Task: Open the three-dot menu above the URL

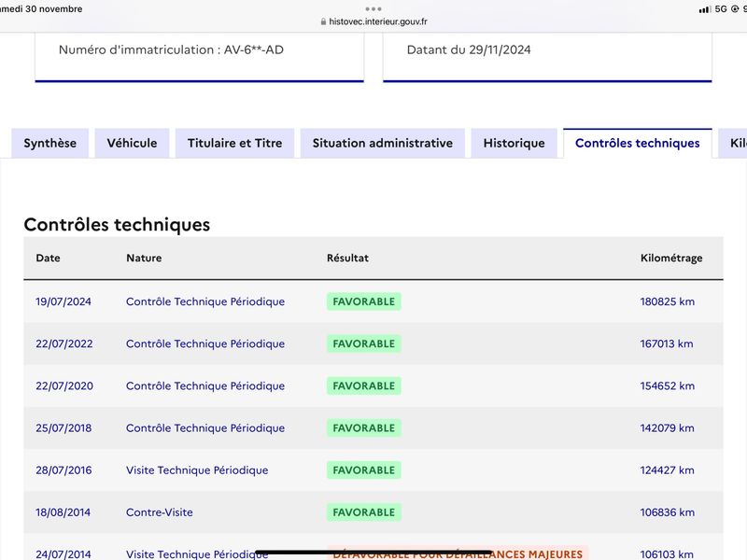Action: (373, 9)
